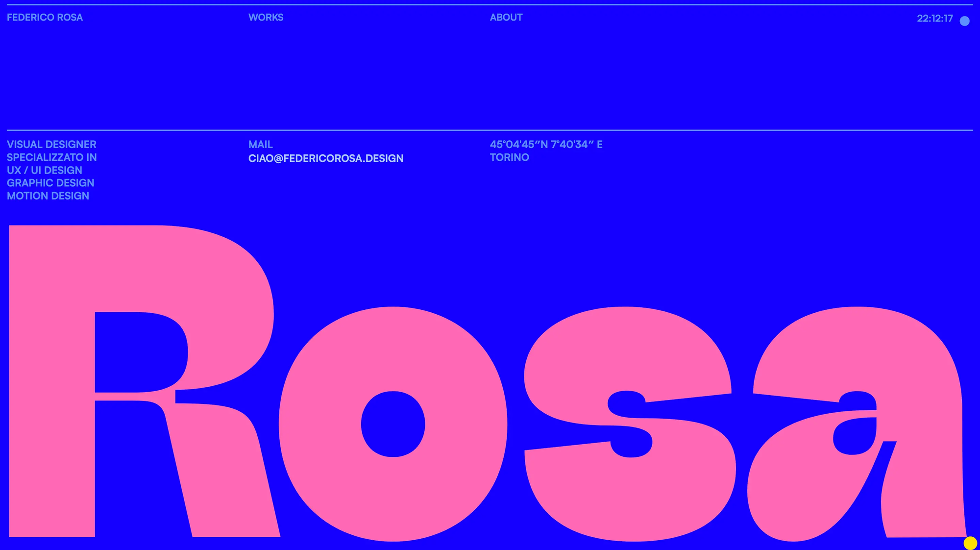Select the GRAPHIC DESIGN line
The width and height of the screenshot is (980, 550).
tap(50, 183)
